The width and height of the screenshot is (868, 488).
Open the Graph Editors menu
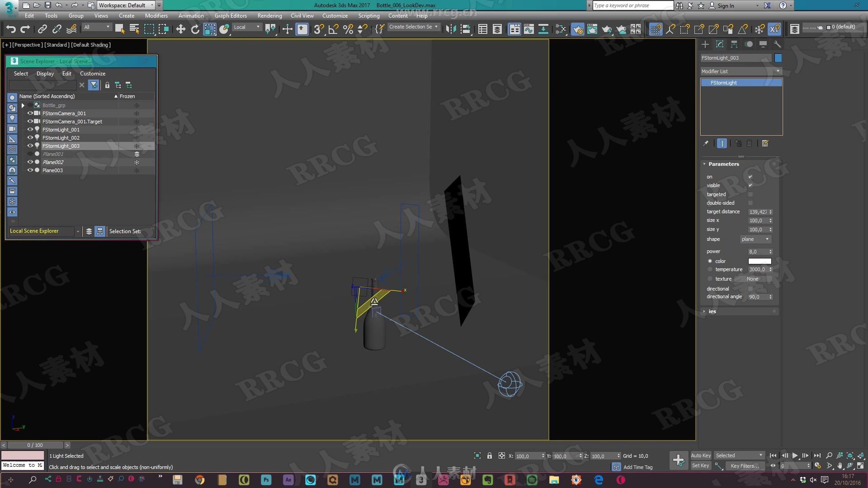click(231, 15)
